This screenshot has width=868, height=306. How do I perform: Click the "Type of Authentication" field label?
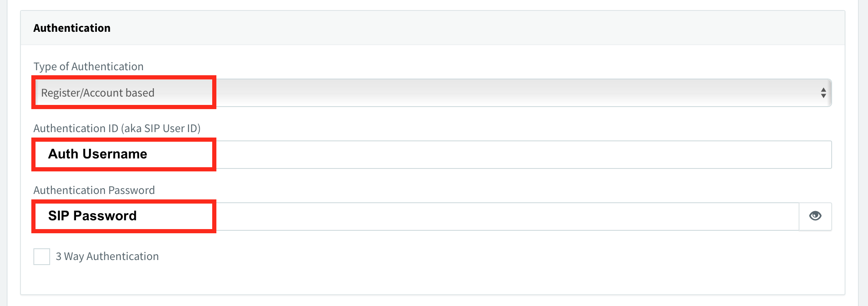pyautogui.click(x=89, y=66)
